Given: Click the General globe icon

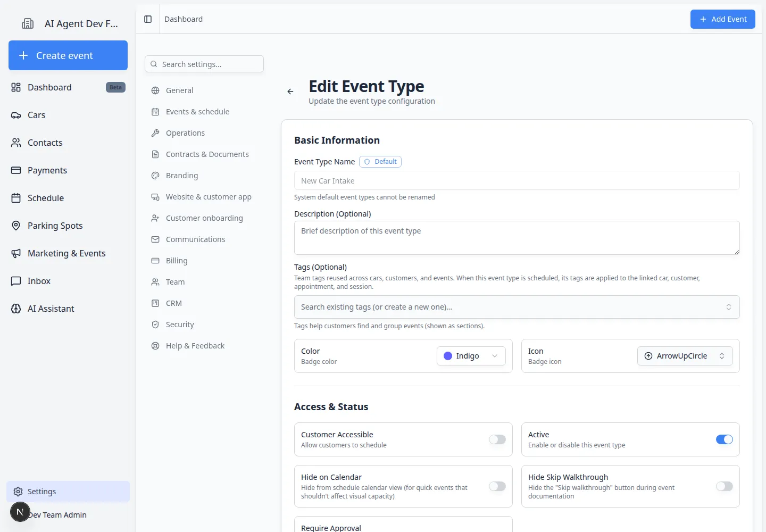Looking at the screenshot, I should 155,90.
